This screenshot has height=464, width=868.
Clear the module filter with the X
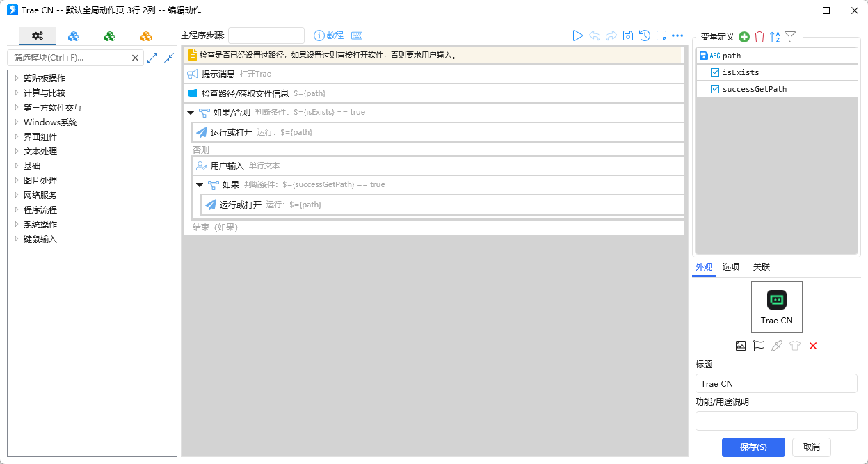tap(136, 58)
